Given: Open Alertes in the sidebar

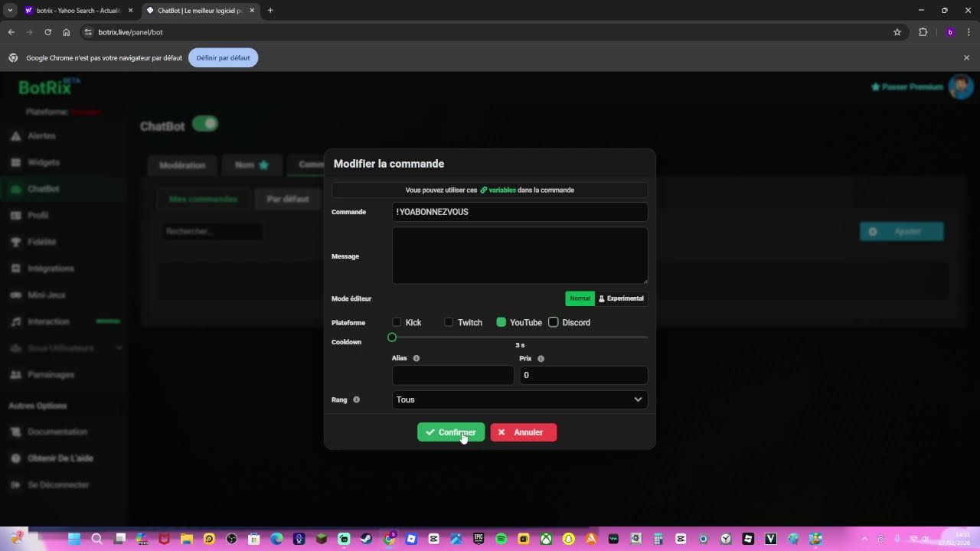Looking at the screenshot, I should [x=41, y=136].
